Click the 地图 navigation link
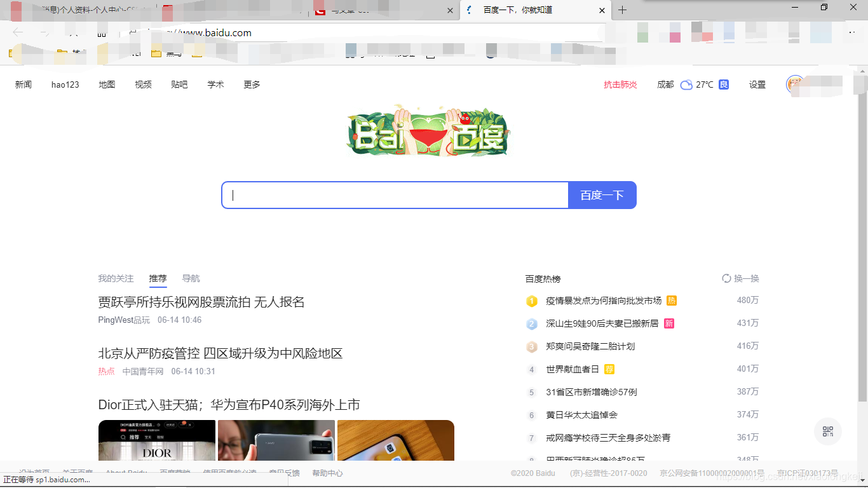868x488 pixels. 107,85
